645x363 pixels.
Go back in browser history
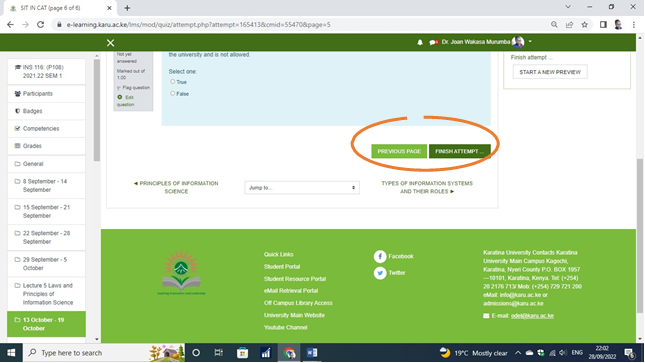click(x=10, y=25)
